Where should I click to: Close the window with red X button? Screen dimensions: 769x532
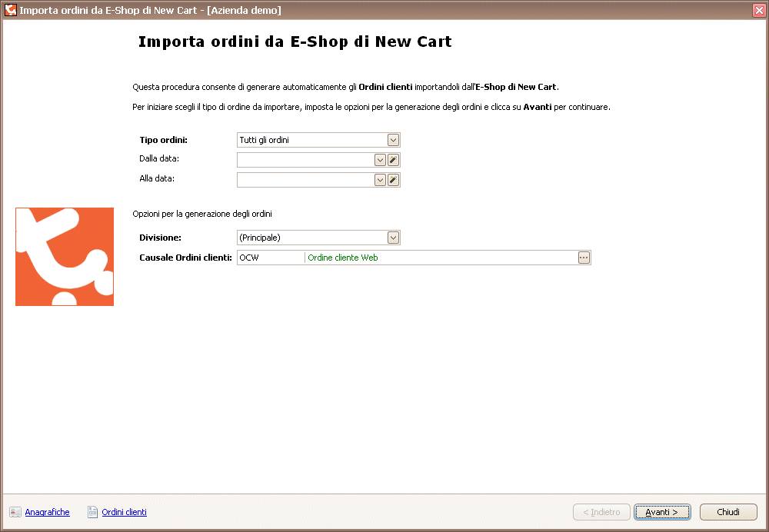click(759, 10)
